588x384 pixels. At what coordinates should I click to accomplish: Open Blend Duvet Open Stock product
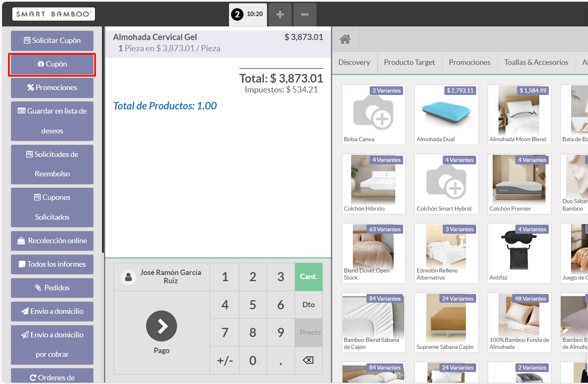point(374,254)
